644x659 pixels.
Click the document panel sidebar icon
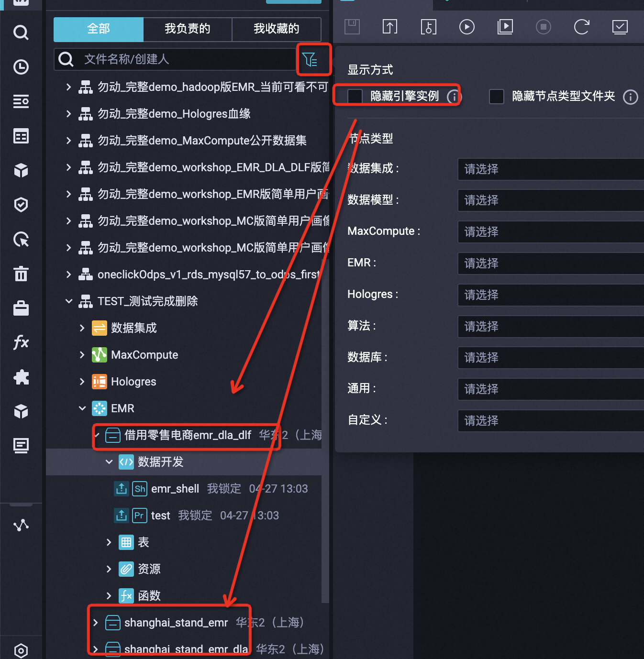[21, 446]
